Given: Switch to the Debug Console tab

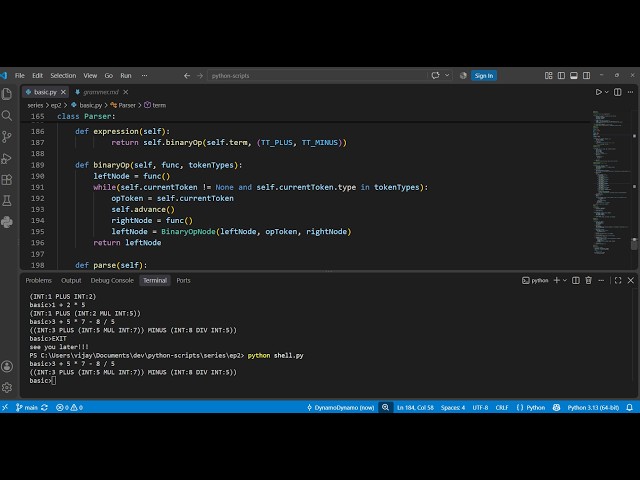Looking at the screenshot, I should click(112, 280).
